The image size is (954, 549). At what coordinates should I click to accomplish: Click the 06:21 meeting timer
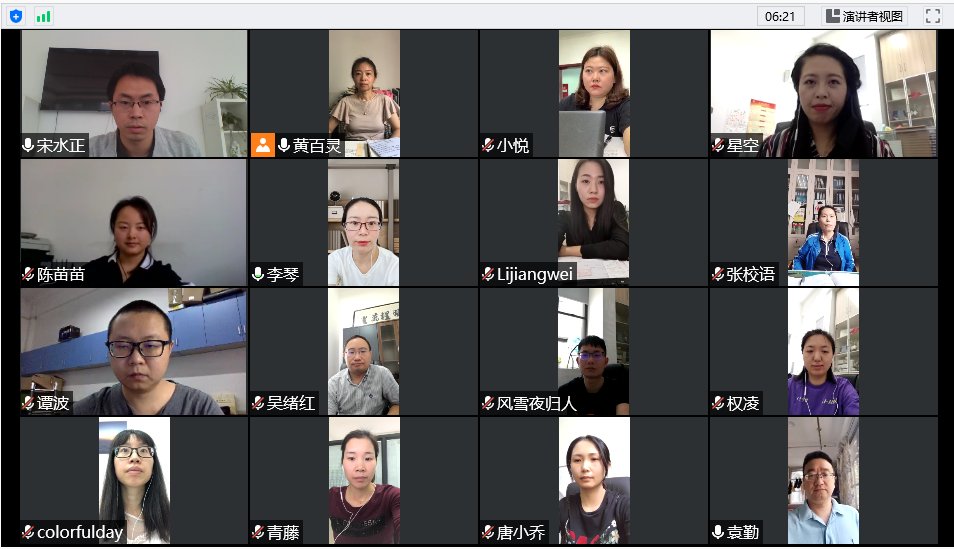[780, 16]
